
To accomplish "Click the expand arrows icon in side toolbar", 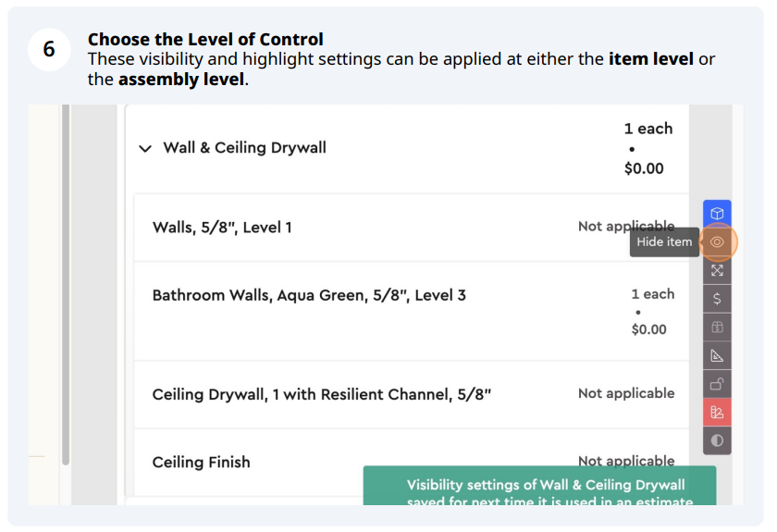I will pos(717,270).
